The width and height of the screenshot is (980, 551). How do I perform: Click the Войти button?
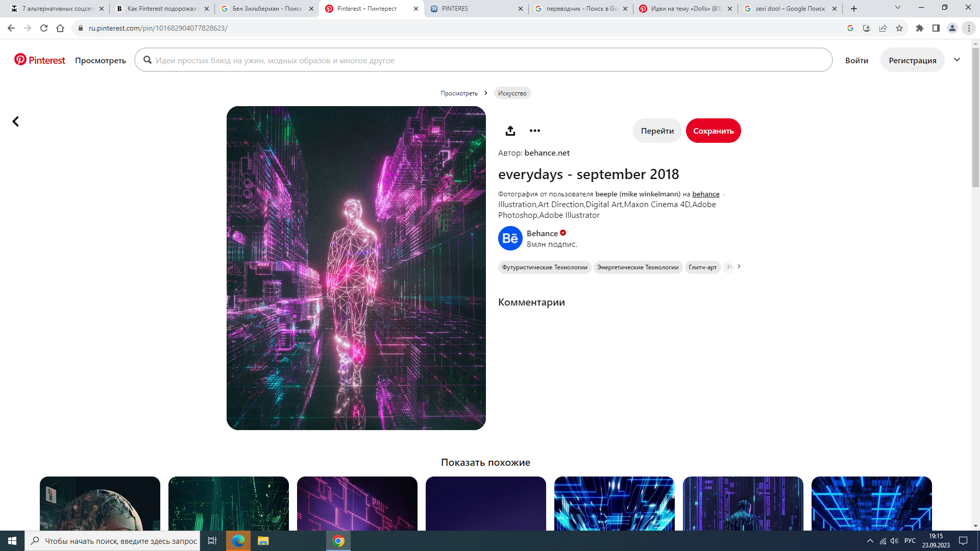[856, 60]
